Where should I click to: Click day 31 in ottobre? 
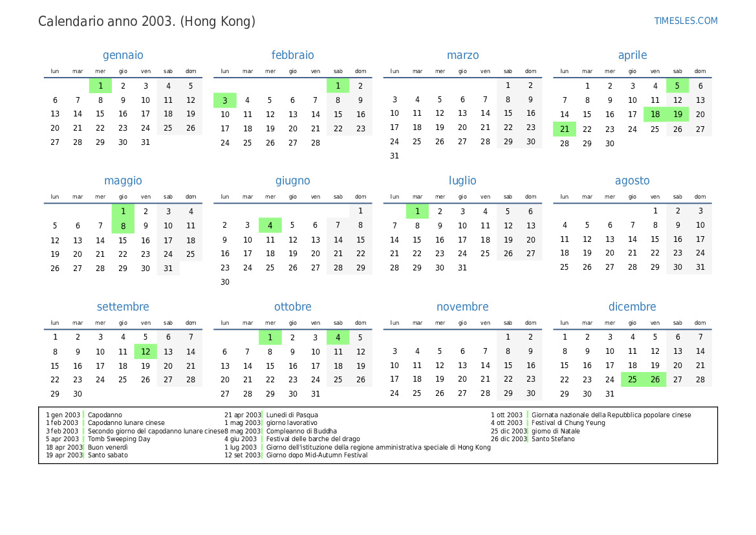pos(316,394)
